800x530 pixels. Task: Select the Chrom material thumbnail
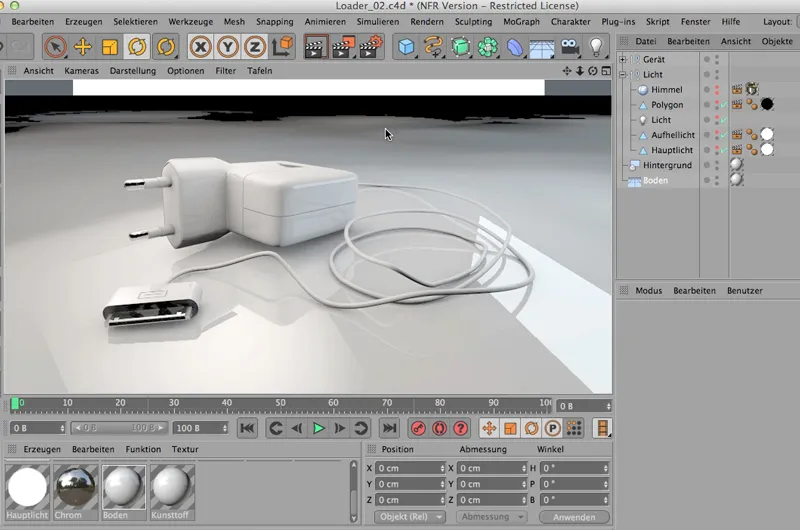[76, 492]
